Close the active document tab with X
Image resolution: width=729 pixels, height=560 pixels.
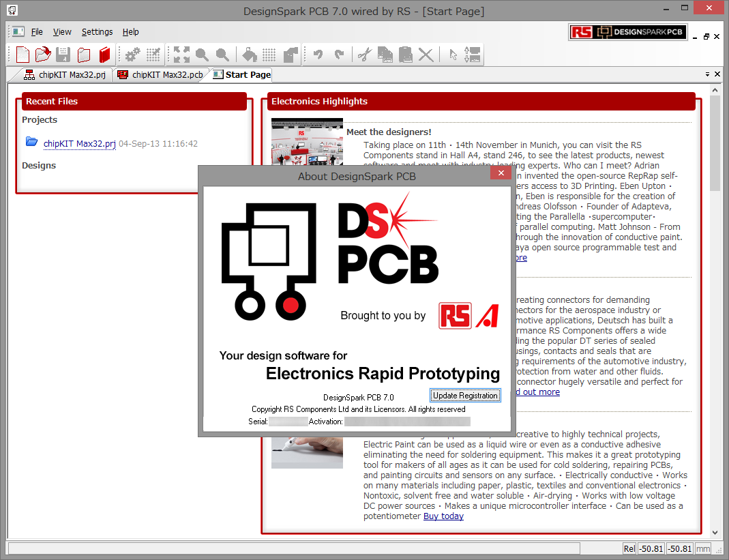click(717, 74)
